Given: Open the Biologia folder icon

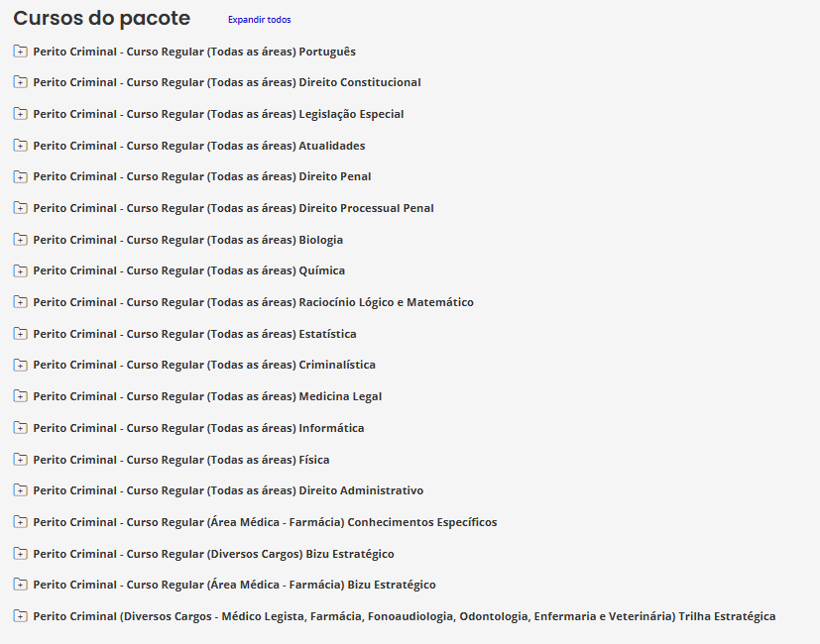Looking at the screenshot, I should click(20, 240).
